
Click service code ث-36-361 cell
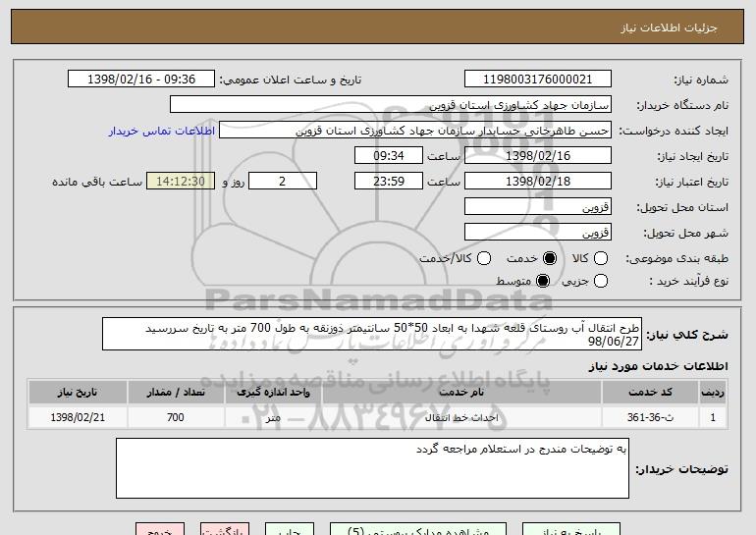point(650,417)
